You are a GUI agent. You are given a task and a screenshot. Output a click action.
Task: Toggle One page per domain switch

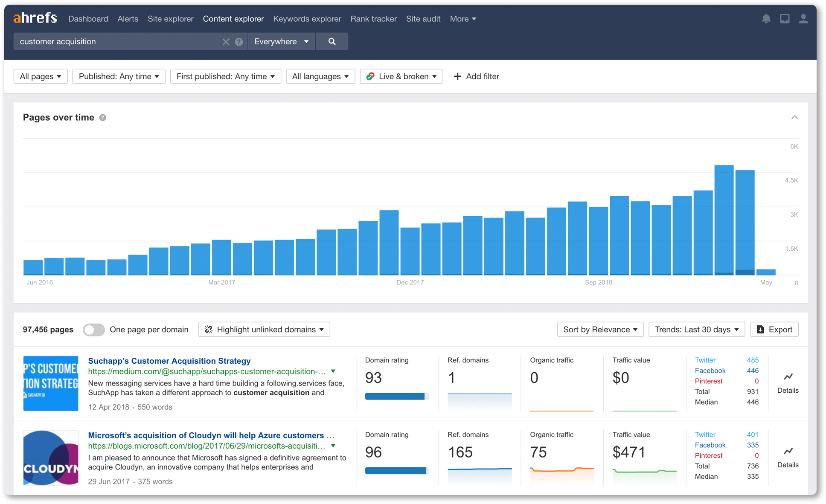point(94,330)
